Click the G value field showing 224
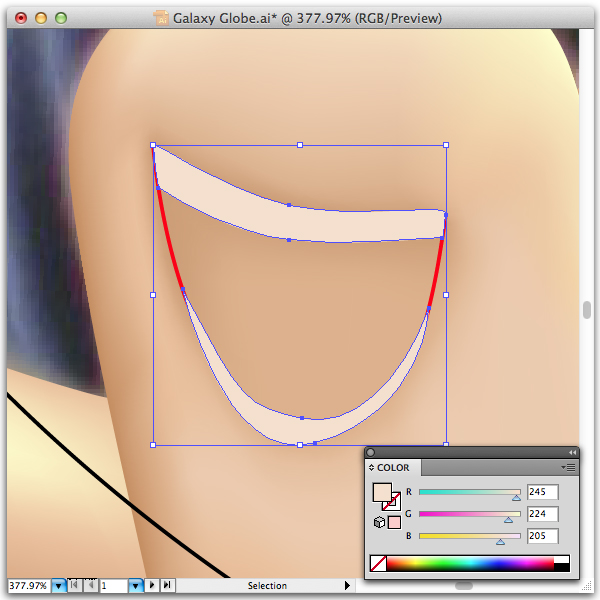This screenshot has height=600, width=600. coord(543,514)
